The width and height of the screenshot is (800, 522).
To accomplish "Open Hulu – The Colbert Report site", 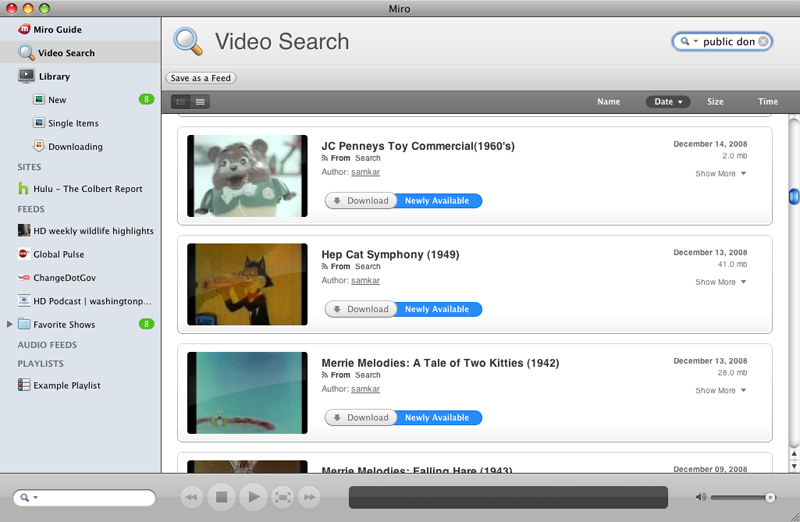I will (87, 189).
